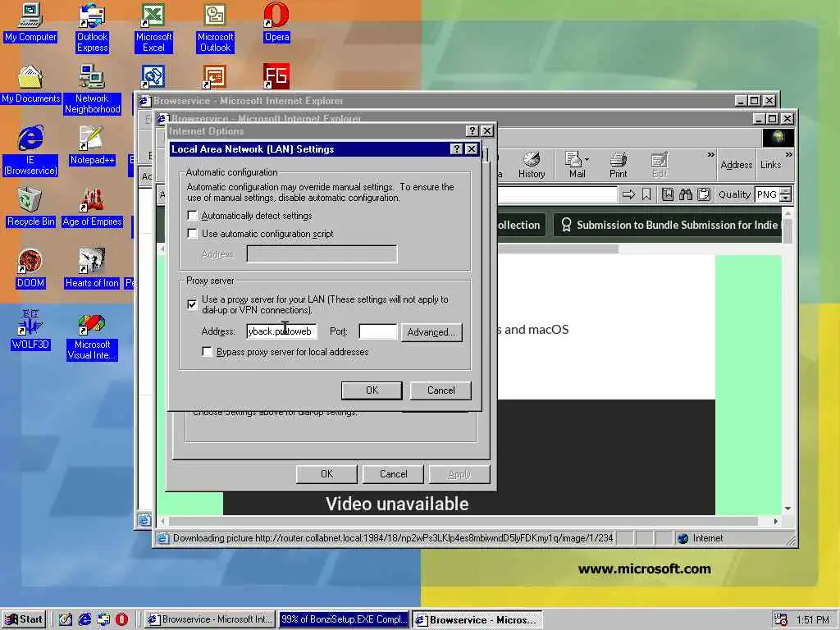Open the Submission to Bundle page tab

click(x=669, y=225)
